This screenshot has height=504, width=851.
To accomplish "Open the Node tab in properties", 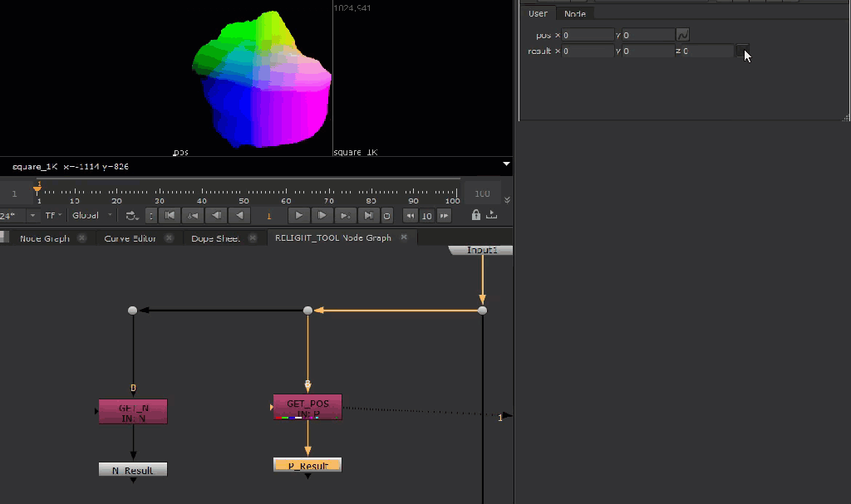I will coord(575,13).
